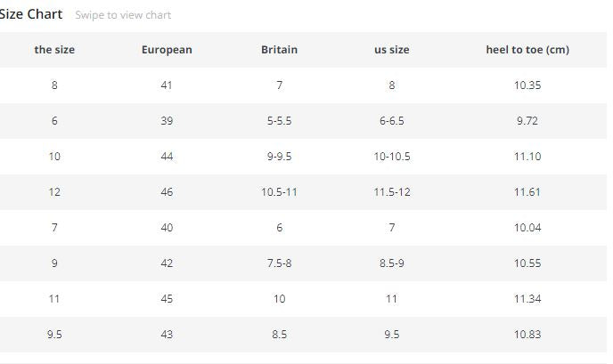
Task: Click Britain size 10.5-11 cell
Action: 279,192
